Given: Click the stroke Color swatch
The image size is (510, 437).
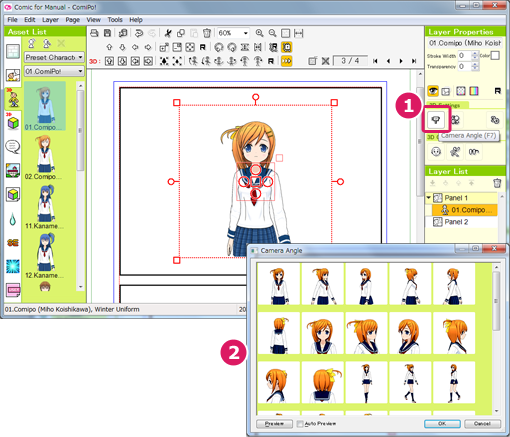Looking at the screenshot, I should click(x=495, y=55).
